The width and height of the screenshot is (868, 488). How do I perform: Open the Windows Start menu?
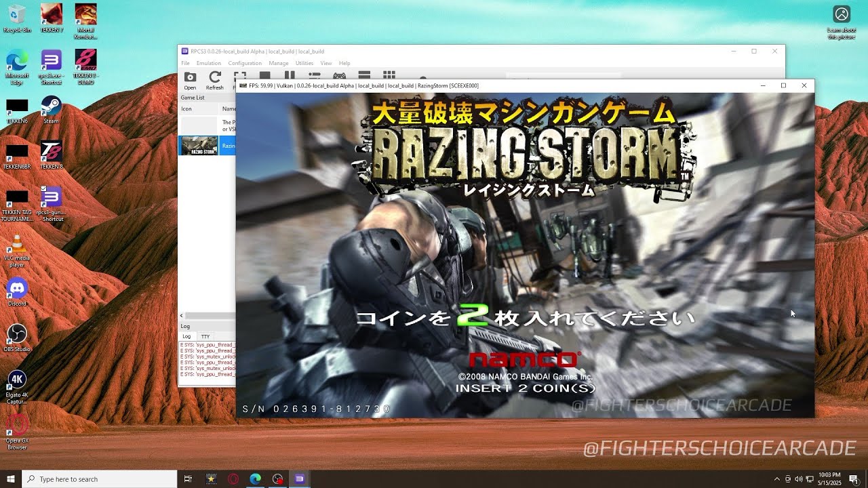pyautogui.click(x=11, y=479)
